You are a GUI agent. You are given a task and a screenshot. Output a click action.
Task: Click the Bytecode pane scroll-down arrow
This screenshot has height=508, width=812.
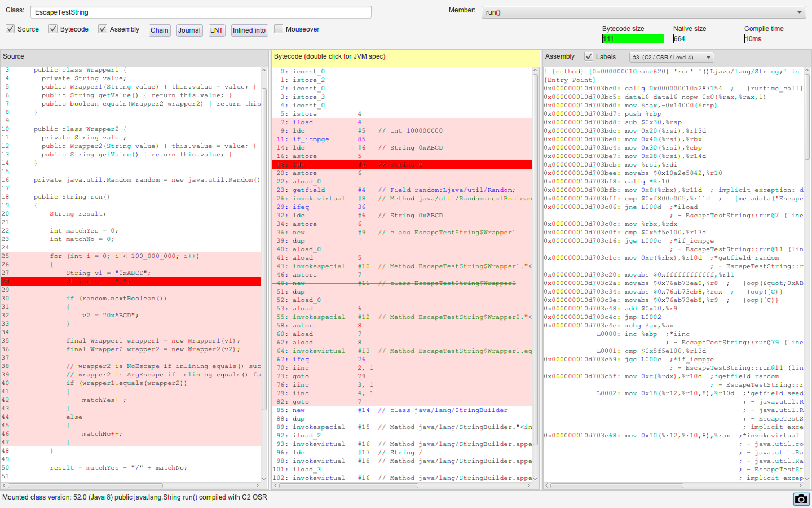click(x=535, y=479)
